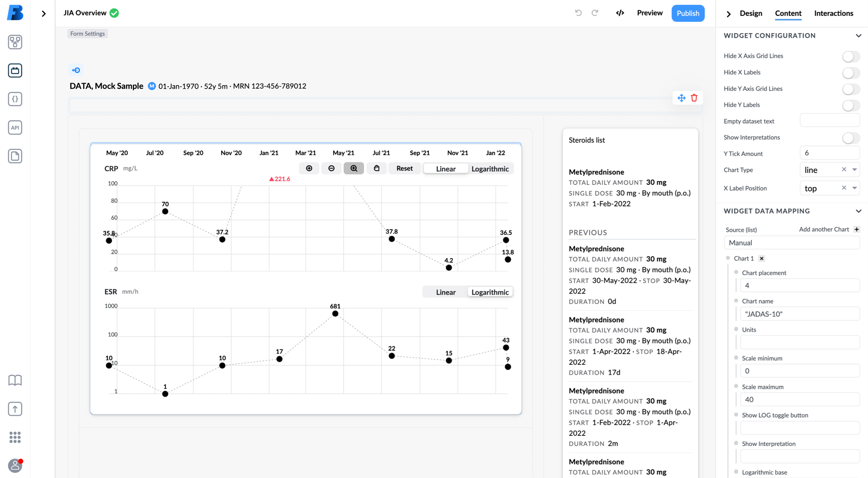Click the Chart name JADAS-10 field
868x478 pixels.
[800, 314]
